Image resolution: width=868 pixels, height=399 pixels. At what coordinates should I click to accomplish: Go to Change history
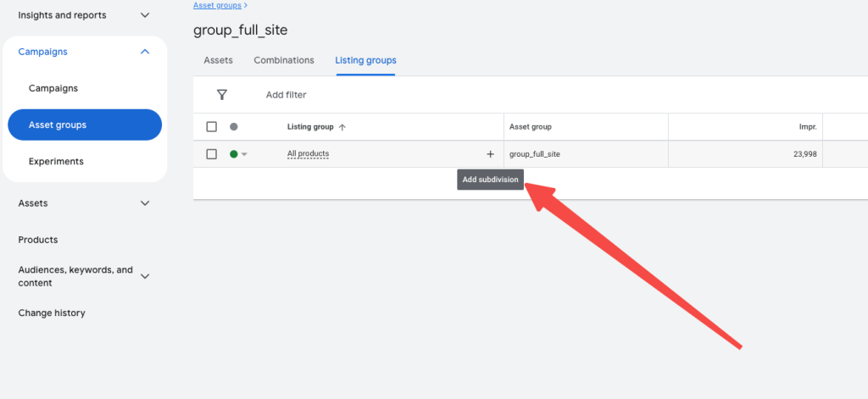tap(52, 313)
